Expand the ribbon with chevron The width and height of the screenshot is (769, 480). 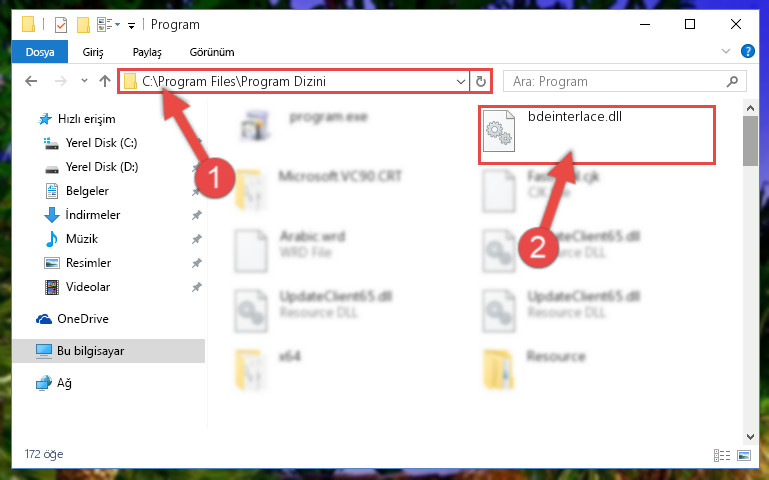click(x=726, y=51)
